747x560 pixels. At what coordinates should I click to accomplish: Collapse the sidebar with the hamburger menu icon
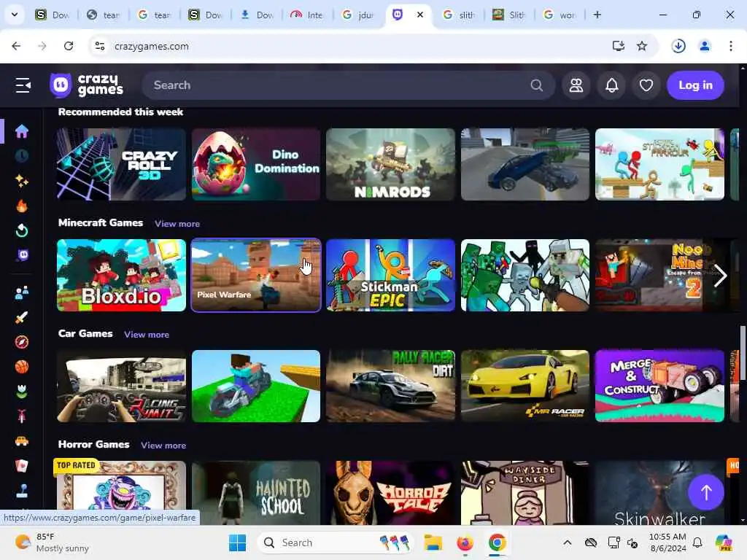23,85
